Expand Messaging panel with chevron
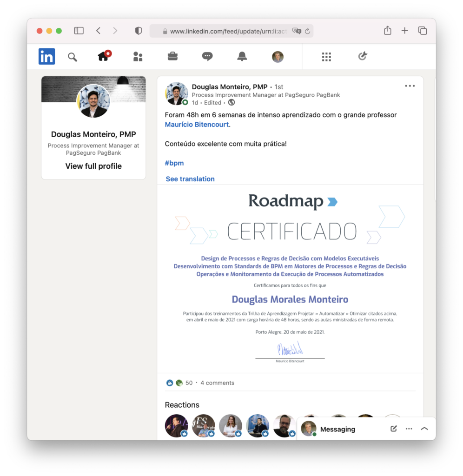463x476 pixels. pyautogui.click(x=424, y=429)
